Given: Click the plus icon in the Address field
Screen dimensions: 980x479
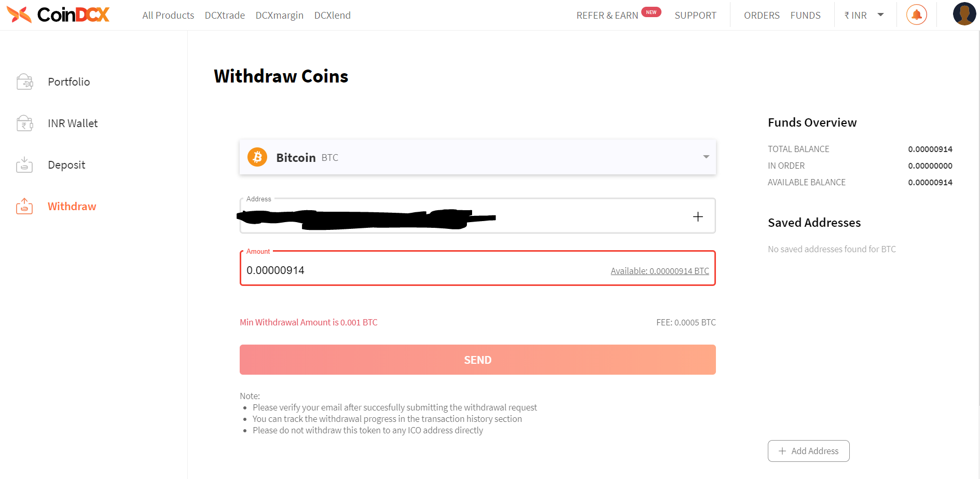Looking at the screenshot, I should point(698,216).
